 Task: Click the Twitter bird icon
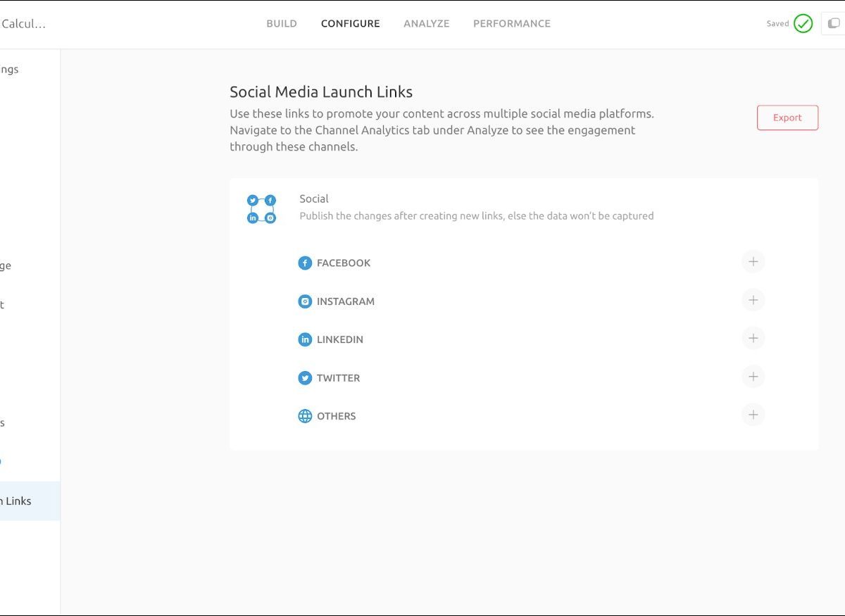tap(305, 378)
